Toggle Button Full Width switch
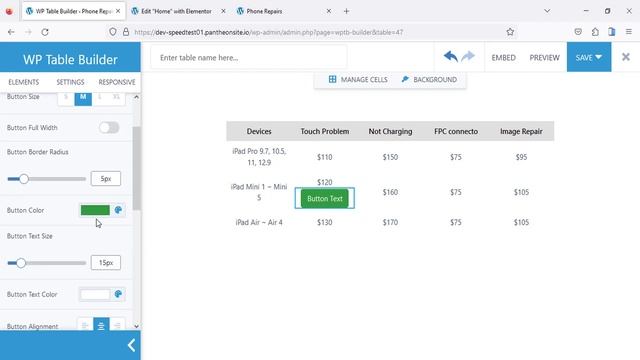 click(x=109, y=128)
